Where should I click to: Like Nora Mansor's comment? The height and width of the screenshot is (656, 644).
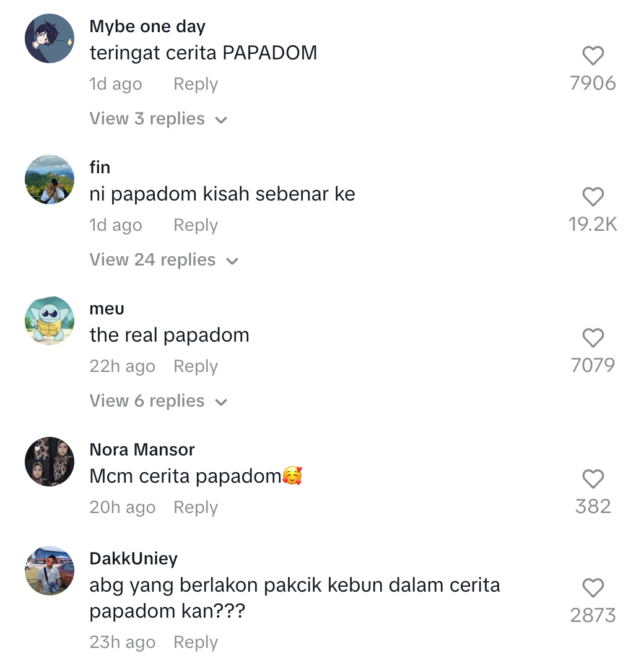click(x=593, y=478)
